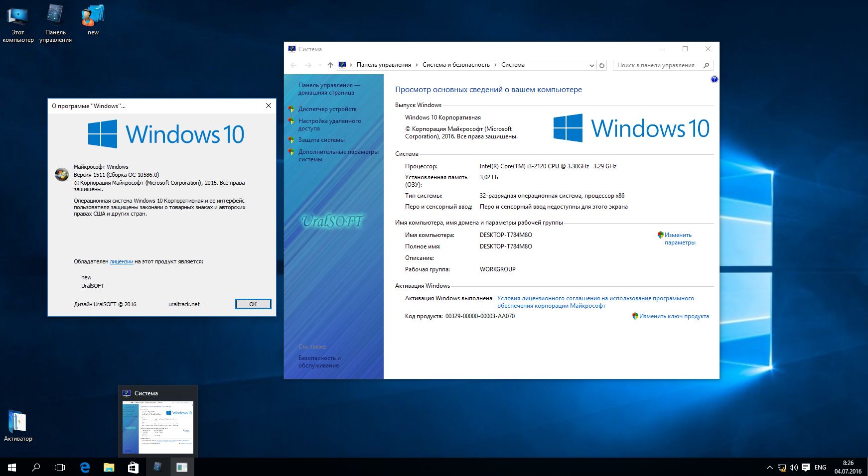The image size is (868, 476).
Task: Open Безопасность и обслуживание link
Action: click(x=319, y=361)
